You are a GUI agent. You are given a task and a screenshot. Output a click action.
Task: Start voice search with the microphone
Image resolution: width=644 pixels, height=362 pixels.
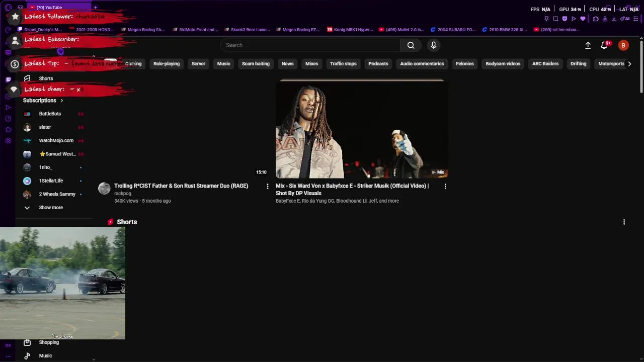pos(434,45)
